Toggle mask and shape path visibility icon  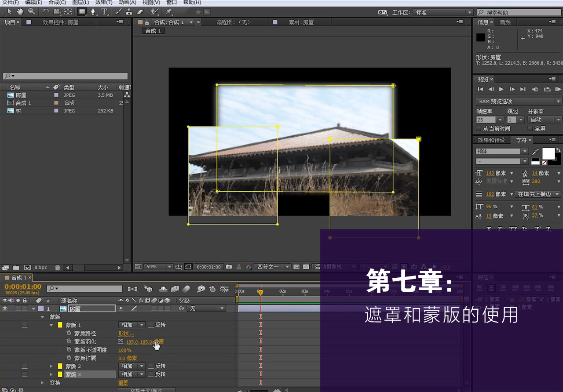188,267
